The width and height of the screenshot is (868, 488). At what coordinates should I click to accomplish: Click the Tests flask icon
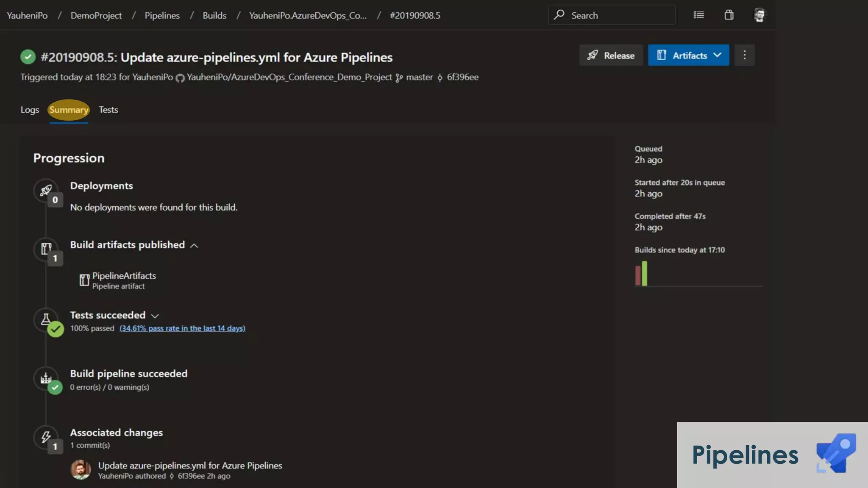click(46, 319)
